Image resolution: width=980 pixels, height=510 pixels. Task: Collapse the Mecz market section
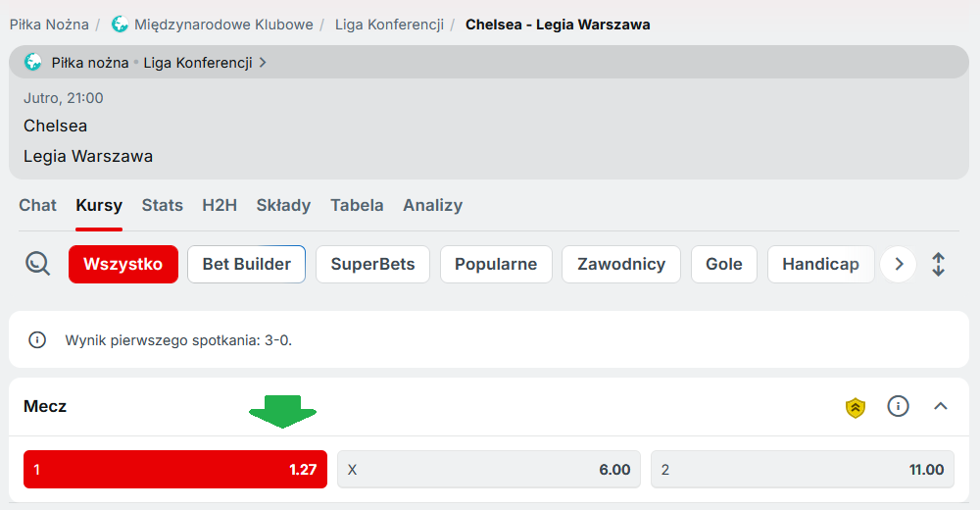[941, 406]
